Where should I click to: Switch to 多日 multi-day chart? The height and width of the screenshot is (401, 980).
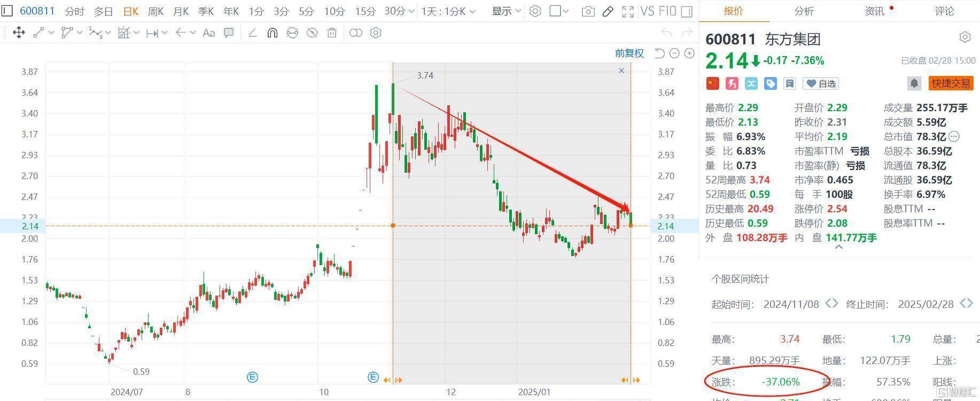[x=103, y=11]
